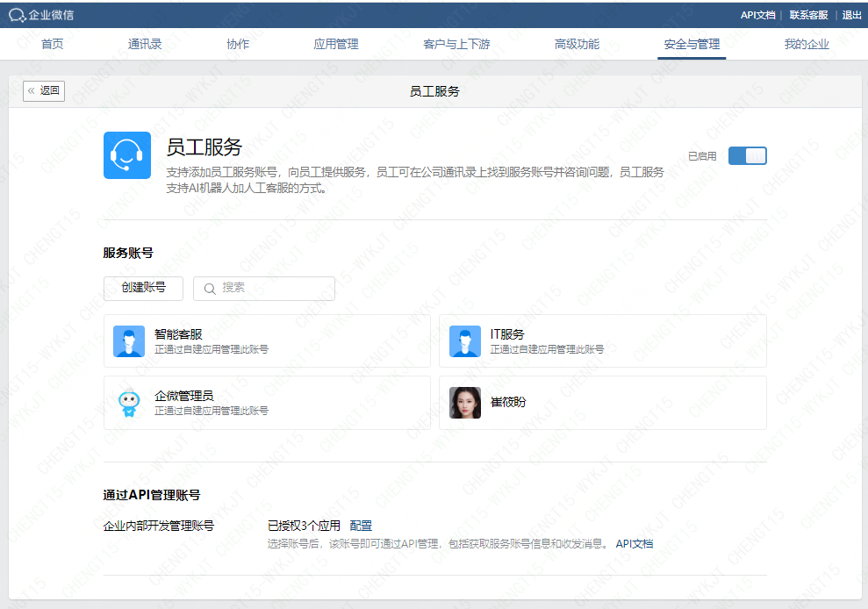Screen dimensions: 868x609
Task: Click the 员工服务 headset icon
Action: click(x=127, y=155)
